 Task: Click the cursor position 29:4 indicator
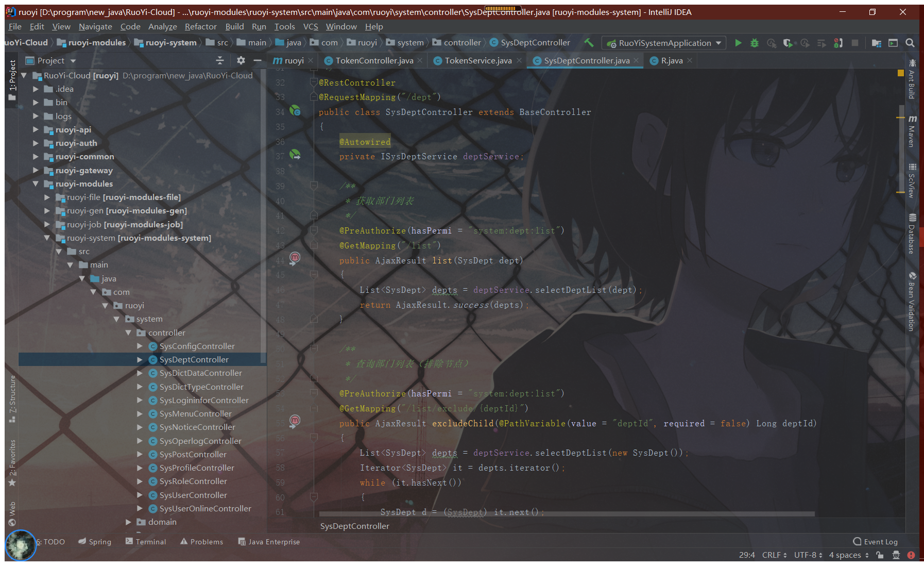click(747, 555)
